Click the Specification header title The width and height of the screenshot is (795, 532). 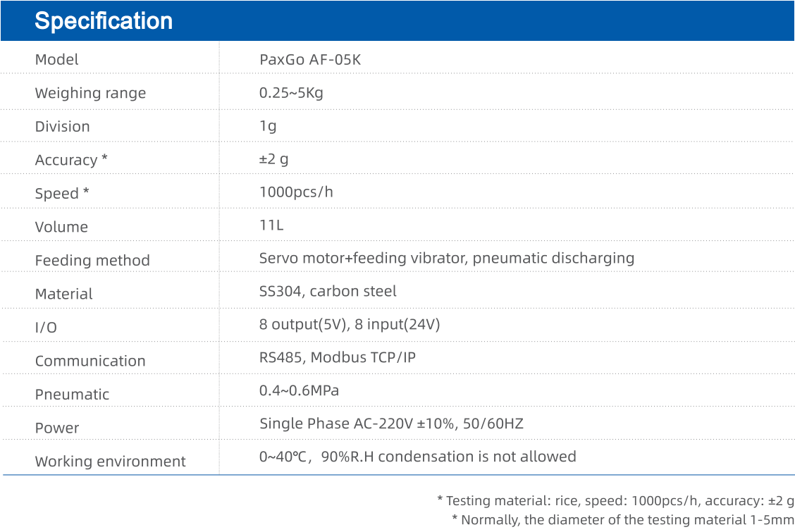pyautogui.click(x=104, y=21)
